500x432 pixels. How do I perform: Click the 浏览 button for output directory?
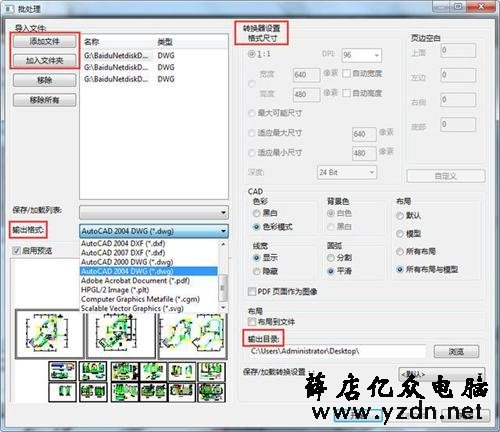tap(456, 351)
